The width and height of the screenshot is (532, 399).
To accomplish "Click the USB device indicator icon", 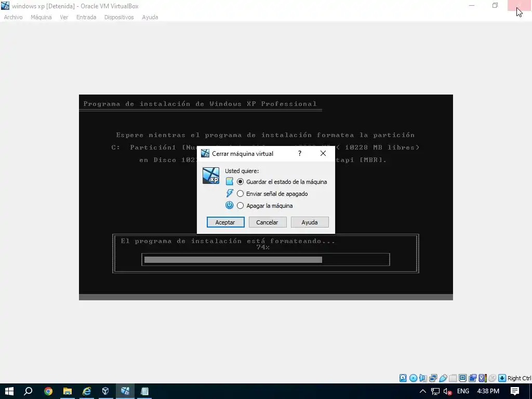I will pyautogui.click(x=443, y=378).
